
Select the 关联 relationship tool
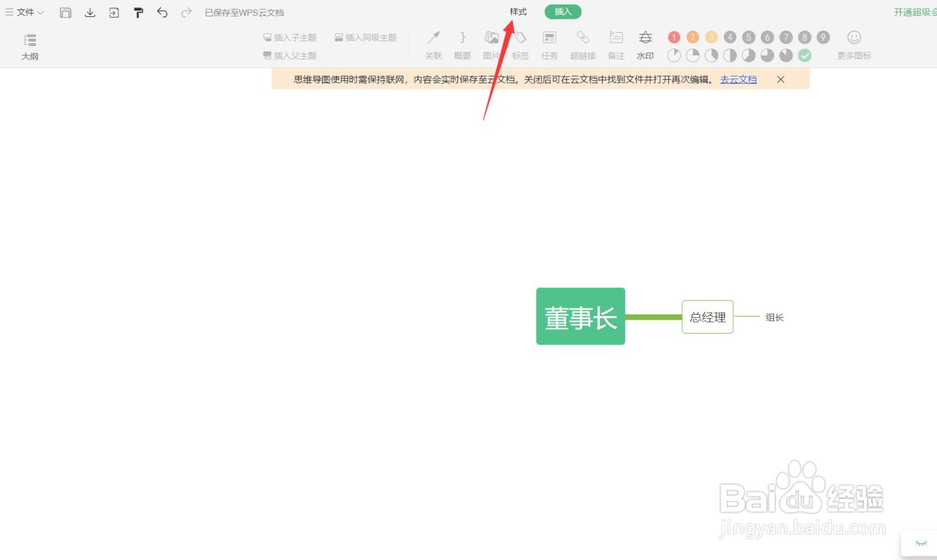(433, 46)
